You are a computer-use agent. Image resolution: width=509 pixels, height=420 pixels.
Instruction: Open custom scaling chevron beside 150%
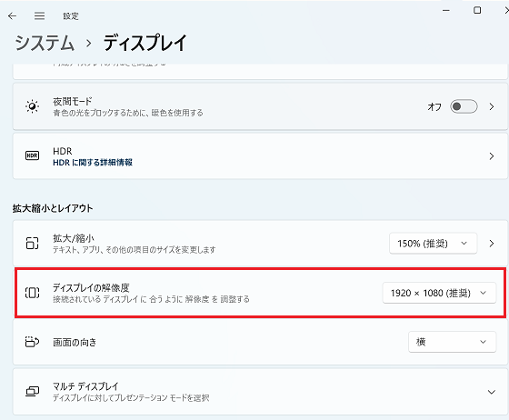point(492,244)
